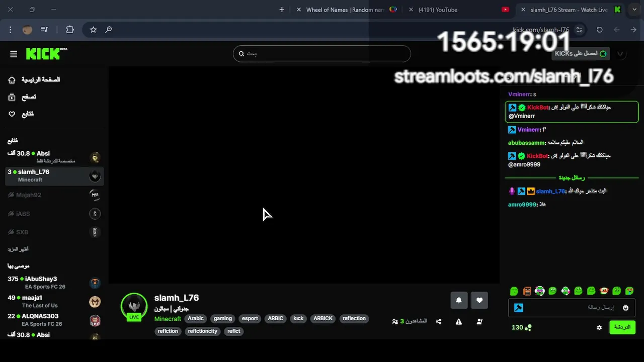Click the bell notification button under stream
644x362 pixels.
tap(459, 300)
